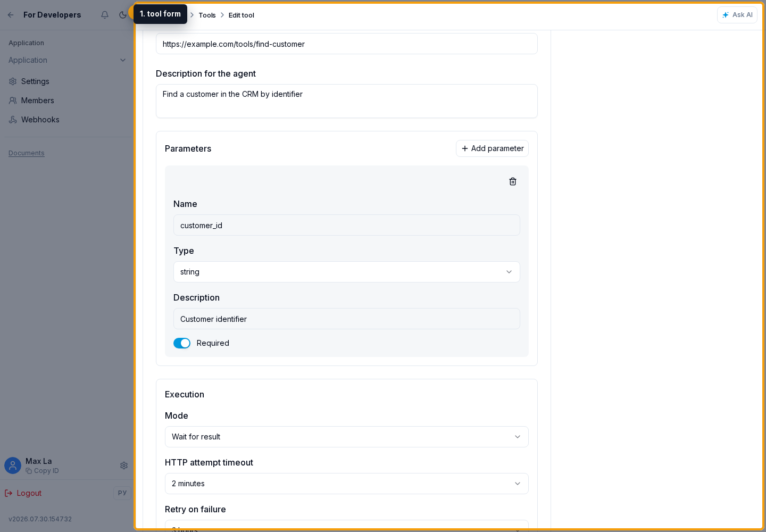Click the back arrow beside For Developers
The image size is (766, 532).
(x=11, y=15)
